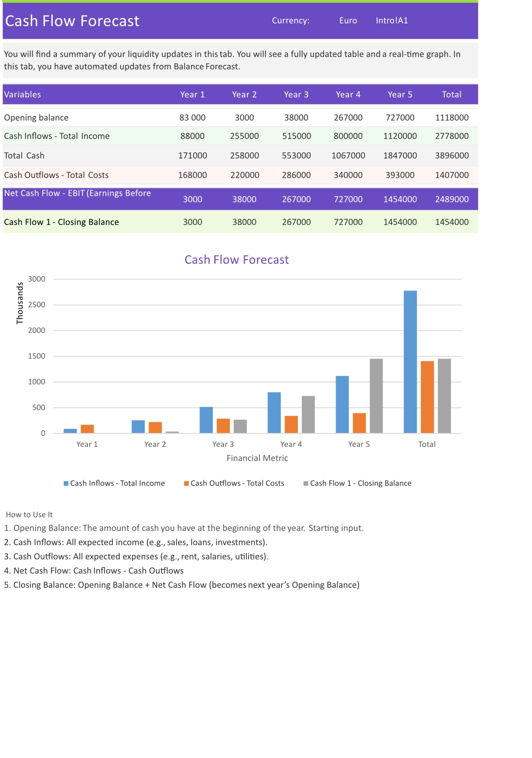Click Cash Inflows total 2778000

452,136
